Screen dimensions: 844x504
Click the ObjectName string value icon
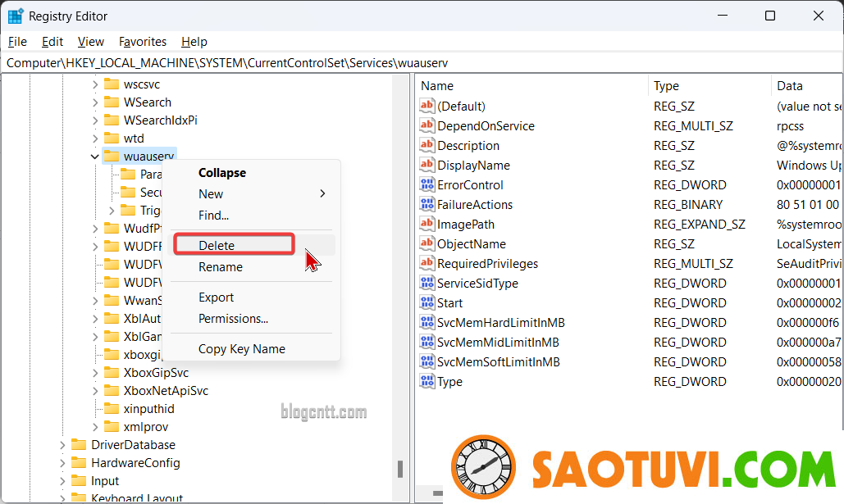tap(427, 243)
